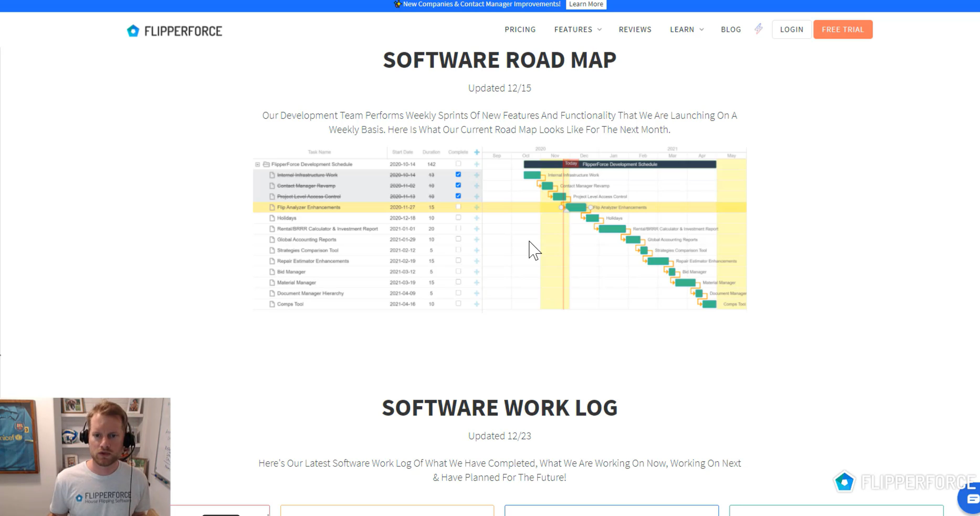Click the Dec month header in timeline
The image size is (980, 516).
584,156
